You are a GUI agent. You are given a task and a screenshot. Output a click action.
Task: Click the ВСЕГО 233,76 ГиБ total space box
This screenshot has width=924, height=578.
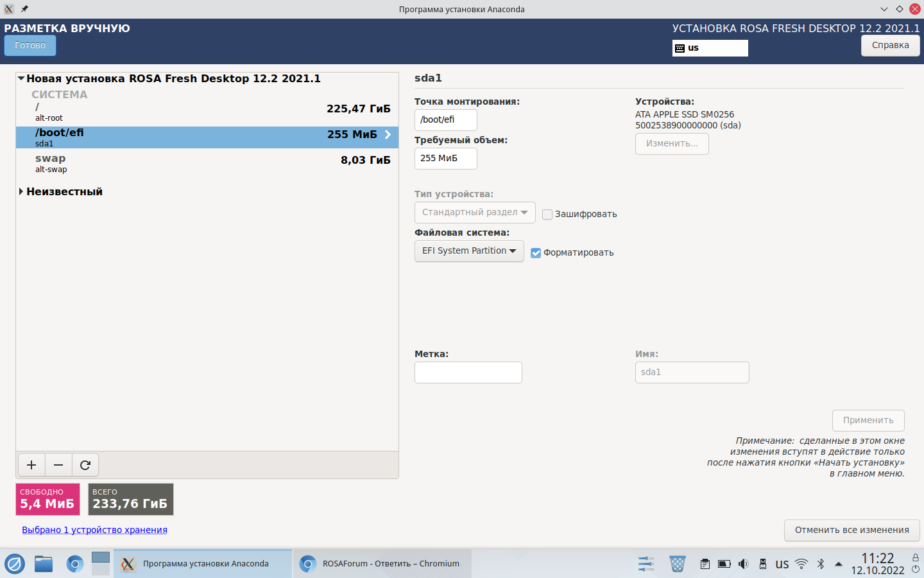(130, 499)
